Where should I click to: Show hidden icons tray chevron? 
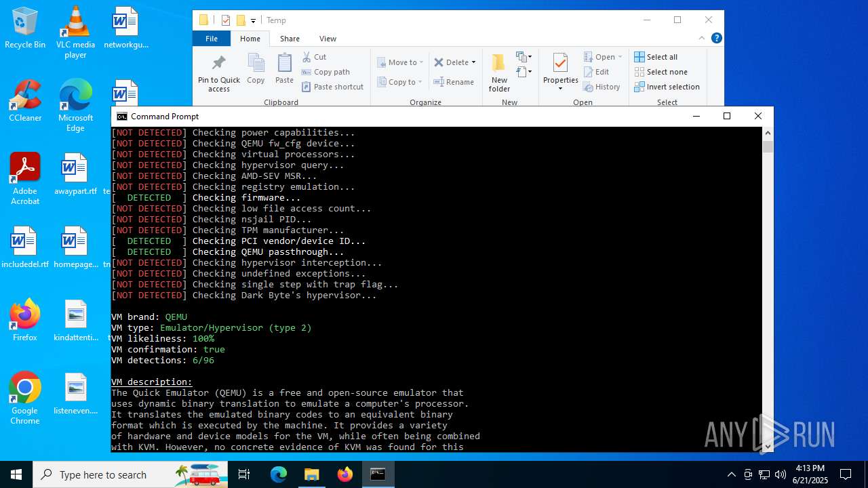[731, 474]
